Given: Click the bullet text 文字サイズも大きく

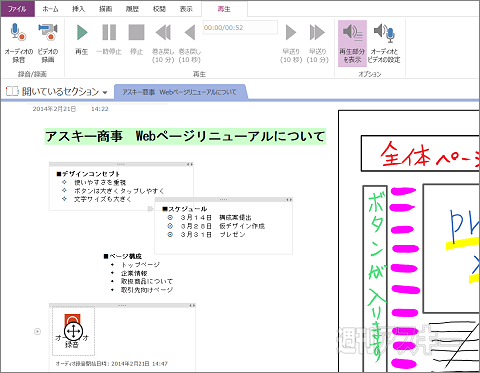Looking at the screenshot, I should [103, 199].
